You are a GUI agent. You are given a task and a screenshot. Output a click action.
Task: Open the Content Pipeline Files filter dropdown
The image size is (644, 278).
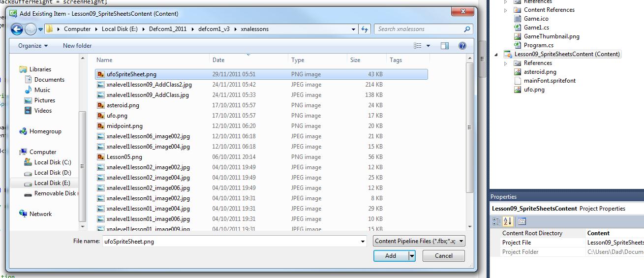point(419,241)
